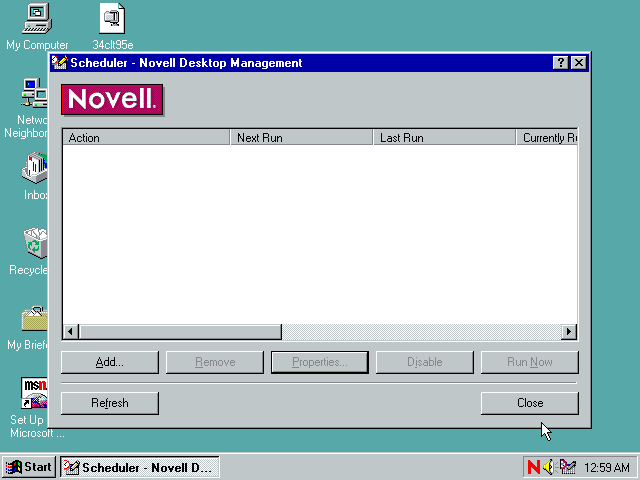This screenshot has height=480, width=640.
Task: Click the Currently Running column header
Action: (547, 138)
